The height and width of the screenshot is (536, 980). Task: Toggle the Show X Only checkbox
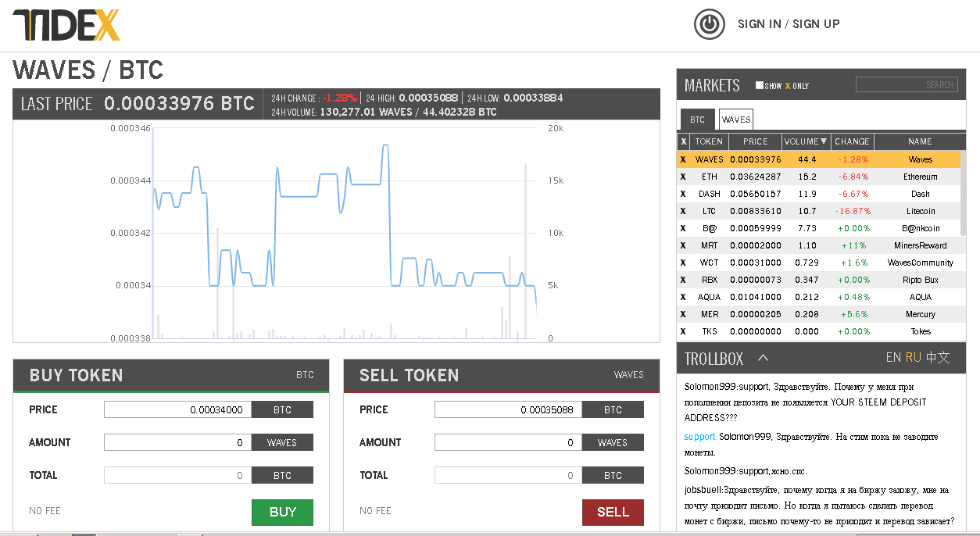coord(760,85)
